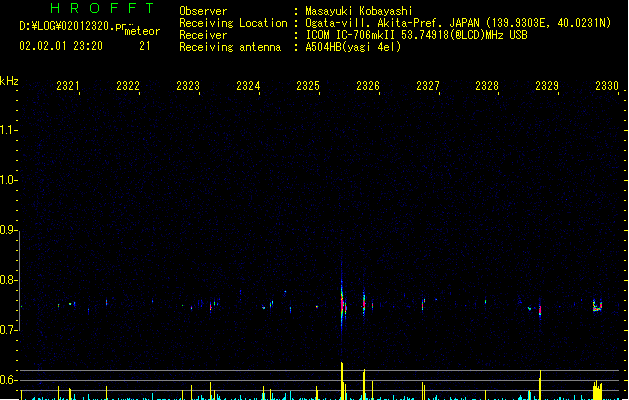Click the 1.1 kHz axis label
Image resolution: width=629 pixels, height=400 pixels.
tap(8, 130)
